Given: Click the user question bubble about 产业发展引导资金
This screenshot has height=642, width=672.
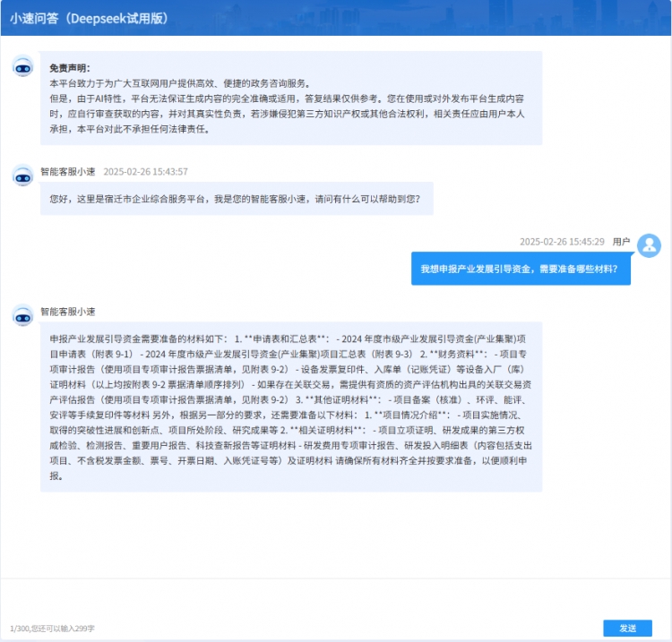Looking at the screenshot, I should (x=521, y=269).
